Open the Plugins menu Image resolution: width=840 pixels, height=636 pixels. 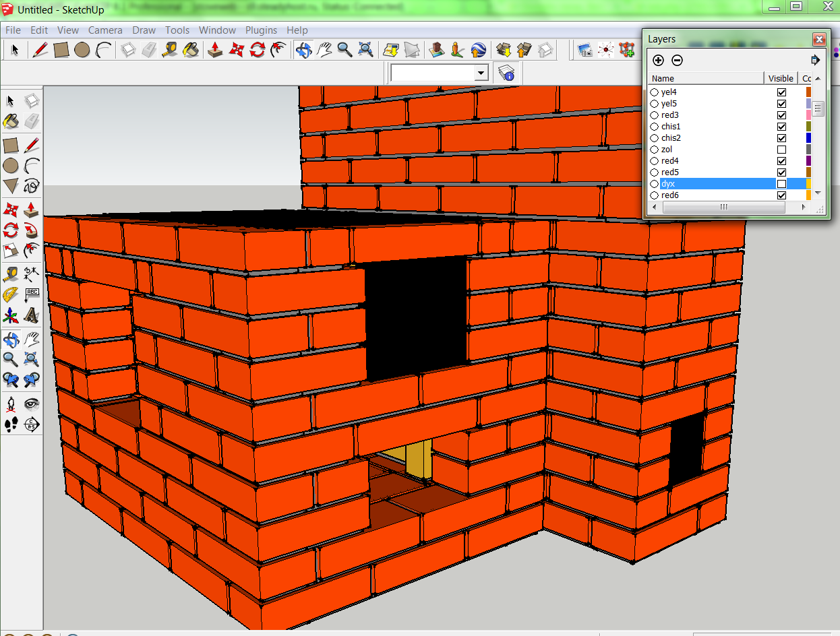click(x=261, y=30)
